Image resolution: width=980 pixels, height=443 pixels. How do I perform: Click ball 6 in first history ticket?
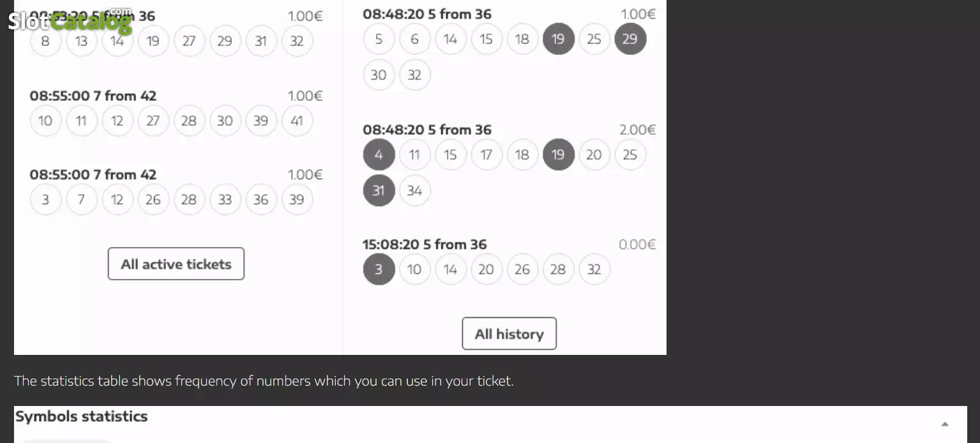(415, 39)
